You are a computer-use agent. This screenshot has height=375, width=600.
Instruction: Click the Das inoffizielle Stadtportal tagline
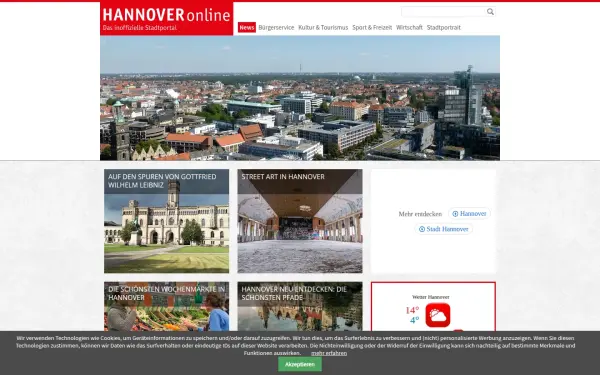pyautogui.click(x=140, y=28)
